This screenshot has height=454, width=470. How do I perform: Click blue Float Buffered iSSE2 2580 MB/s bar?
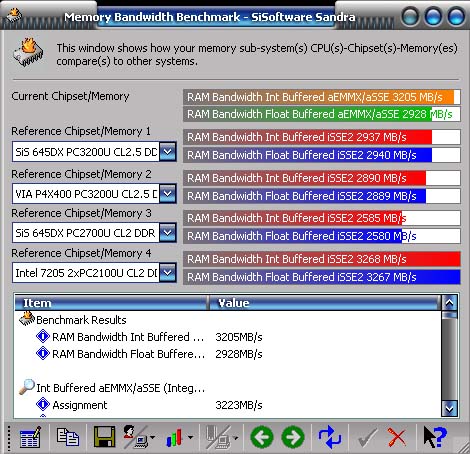click(x=322, y=236)
